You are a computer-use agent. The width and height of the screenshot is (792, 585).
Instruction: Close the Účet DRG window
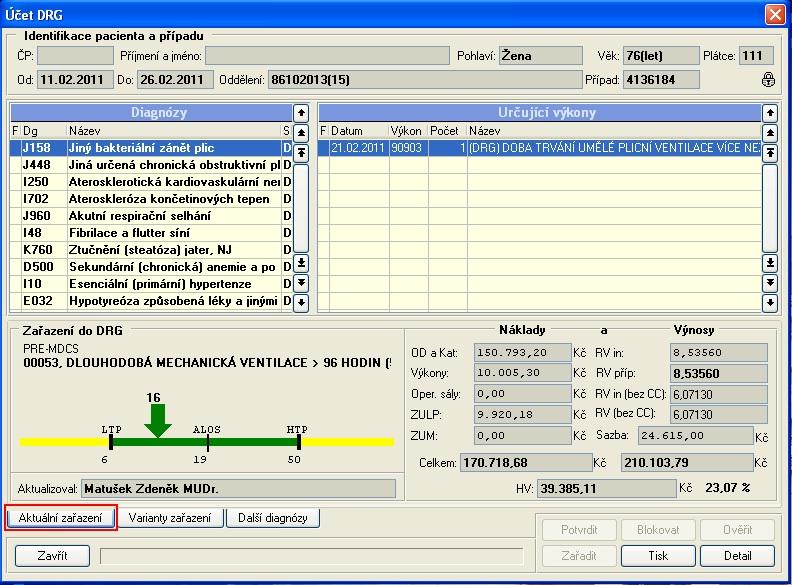[x=775, y=14]
